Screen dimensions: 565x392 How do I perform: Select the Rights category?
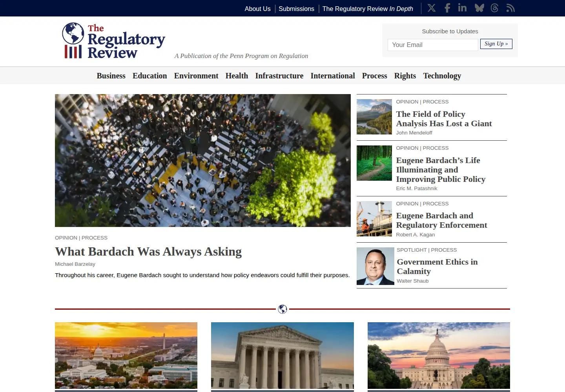pos(405,76)
